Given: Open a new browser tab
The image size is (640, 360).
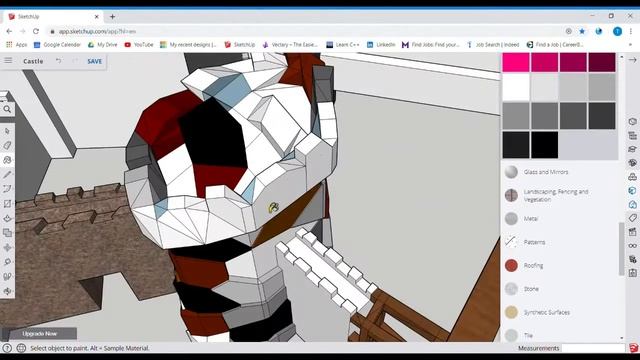Looking at the screenshot, I should point(112,17).
